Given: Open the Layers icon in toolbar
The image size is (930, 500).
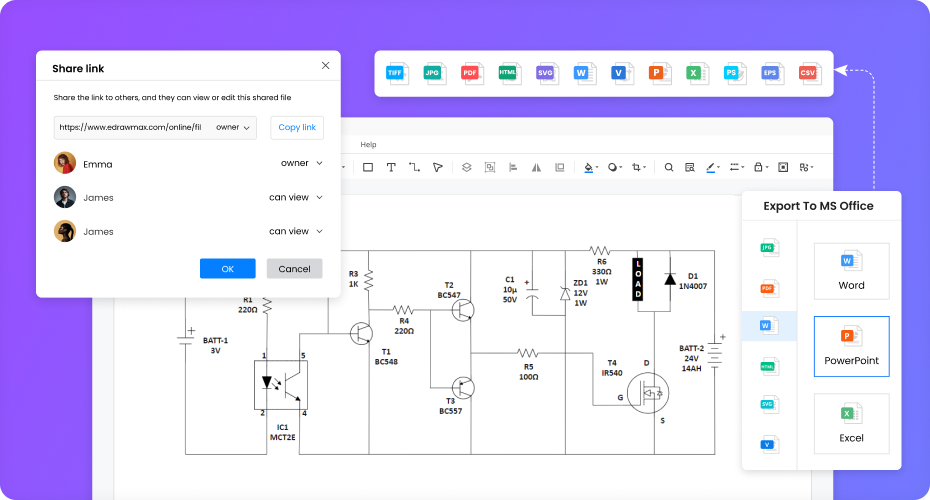Looking at the screenshot, I should coord(466,167).
